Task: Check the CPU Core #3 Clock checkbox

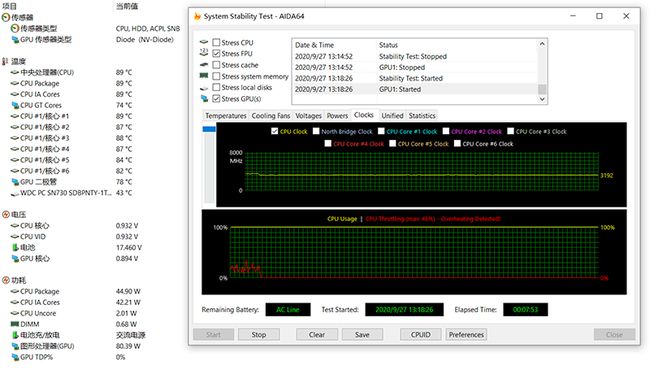Action: 510,131
